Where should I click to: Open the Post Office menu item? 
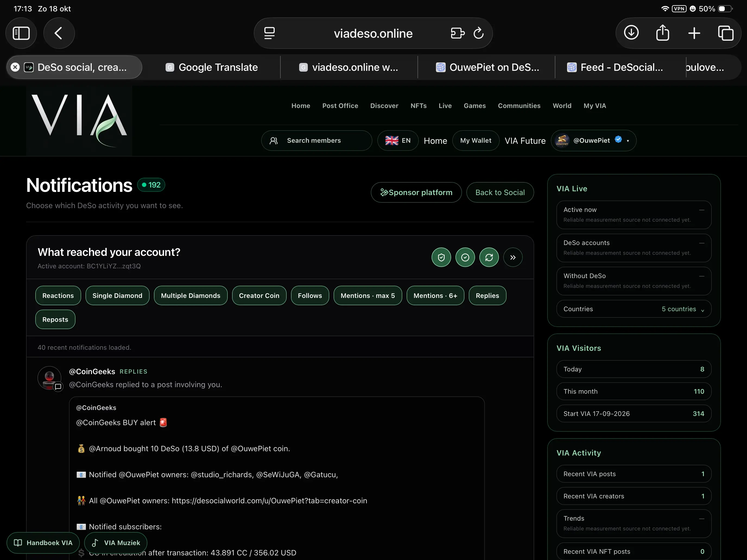click(x=340, y=106)
